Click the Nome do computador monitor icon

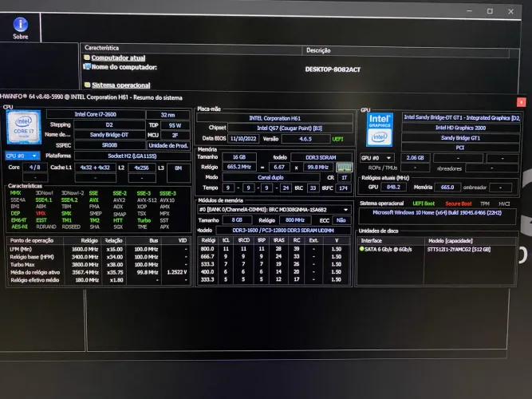87,66
